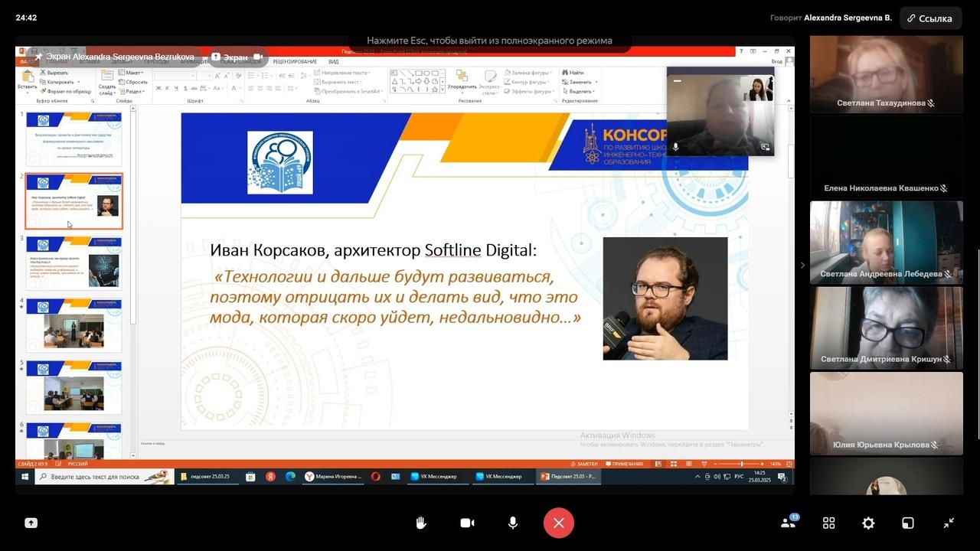
Task: Open the participants list
Action: click(x=789, y=522)
